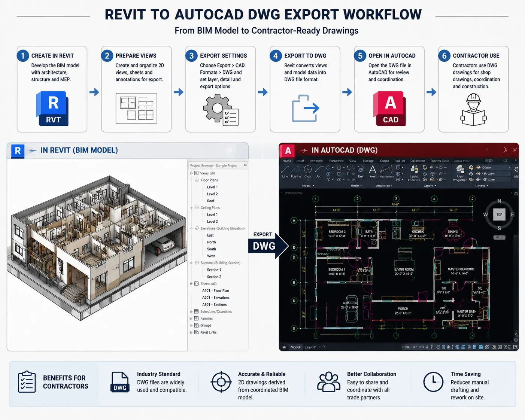525x420 pixels.
Task: Expand the Revit Links node
Action: click(x=191, y=332)
